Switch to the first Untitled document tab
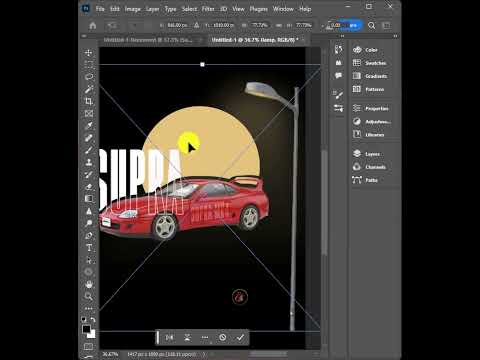This screenshot has height=360, width=480. pos(148,40)
